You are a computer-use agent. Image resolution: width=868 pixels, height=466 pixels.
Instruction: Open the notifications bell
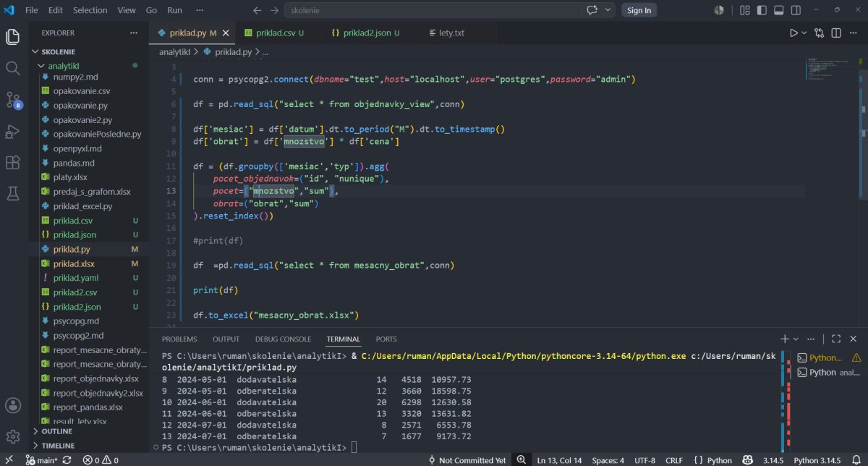pyautogui.click(x=856, y=459)
